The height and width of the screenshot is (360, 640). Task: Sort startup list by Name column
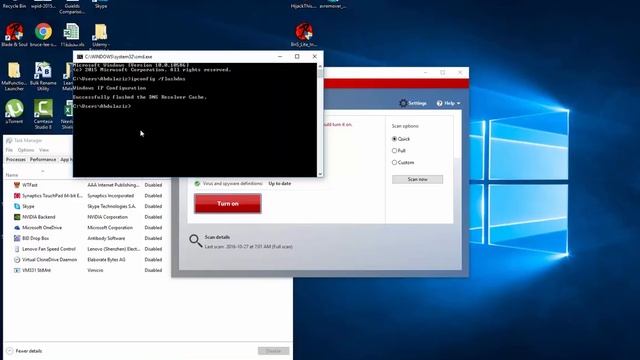click(12, 175)
